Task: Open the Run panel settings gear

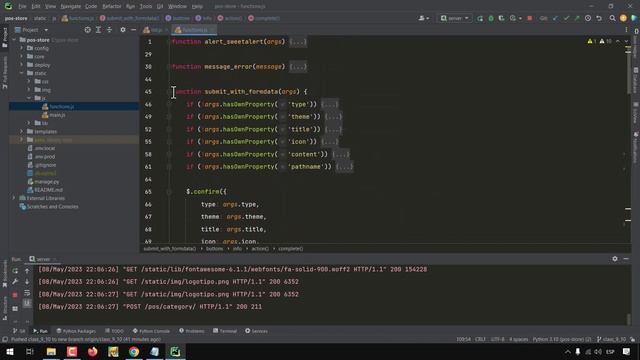Action: click(615, 259)
